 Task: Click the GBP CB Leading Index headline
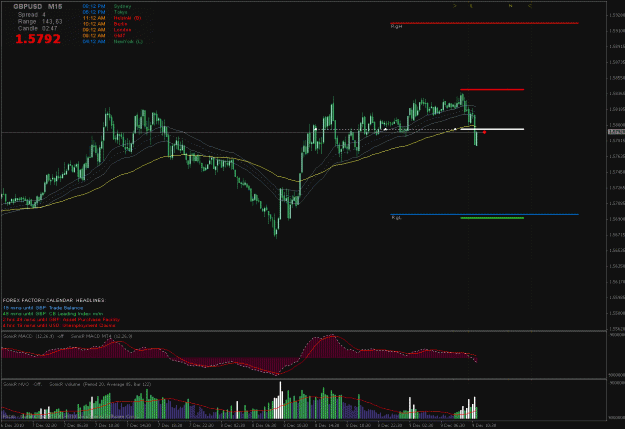[53, 314]
